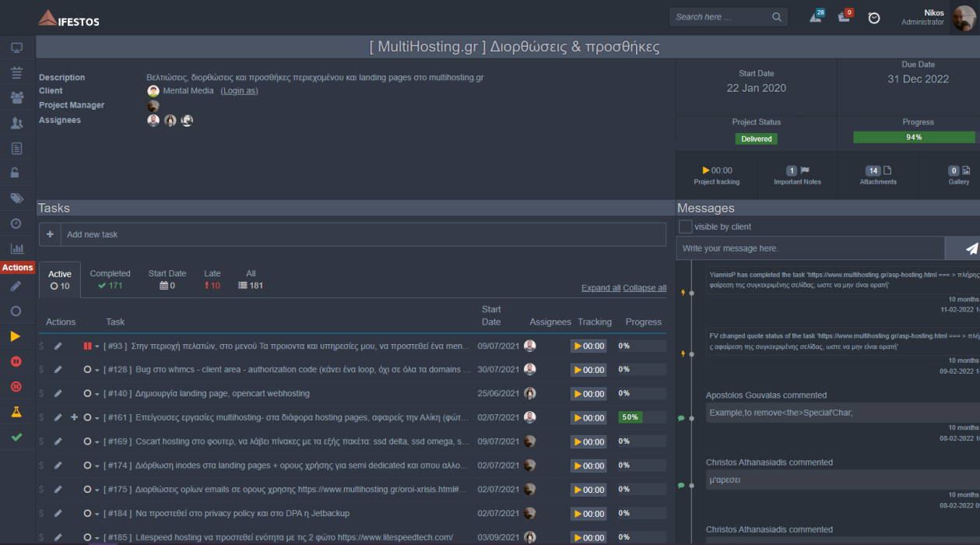
Task: Open status dropdown arrow for task #174
Action: pos(97,466)
